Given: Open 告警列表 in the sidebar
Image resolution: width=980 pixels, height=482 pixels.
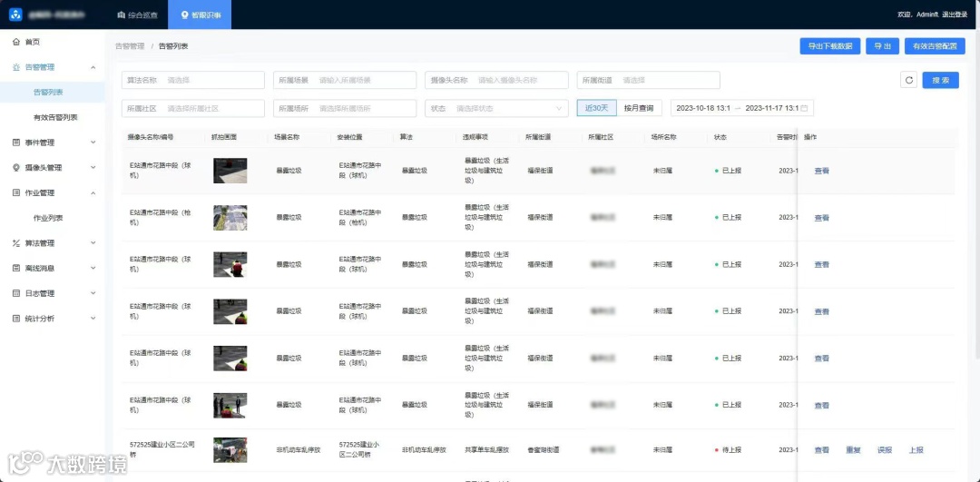Looking at the screenshot, I should 53,92.
